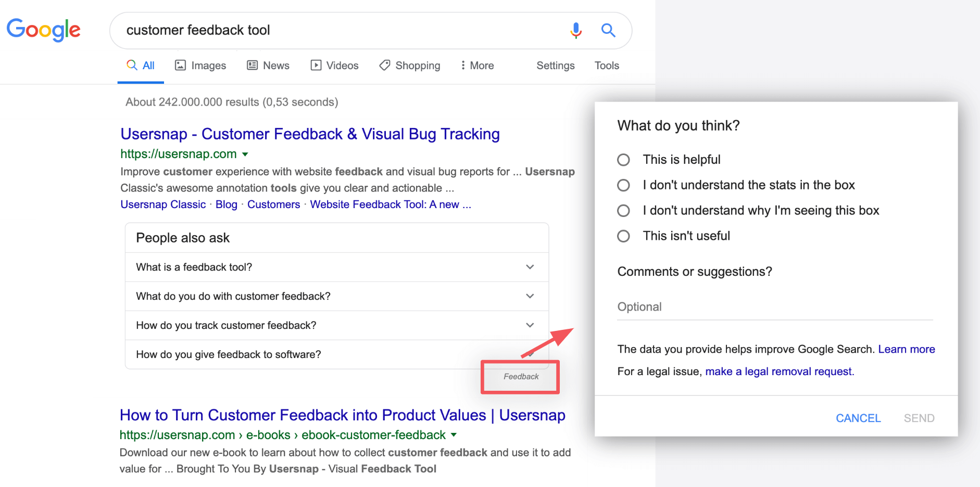Viewport: 980px width, 487px height.
Task: Open the Usersnap Classic sitelink
Action: pyautogui.click(x=163, y=204)
